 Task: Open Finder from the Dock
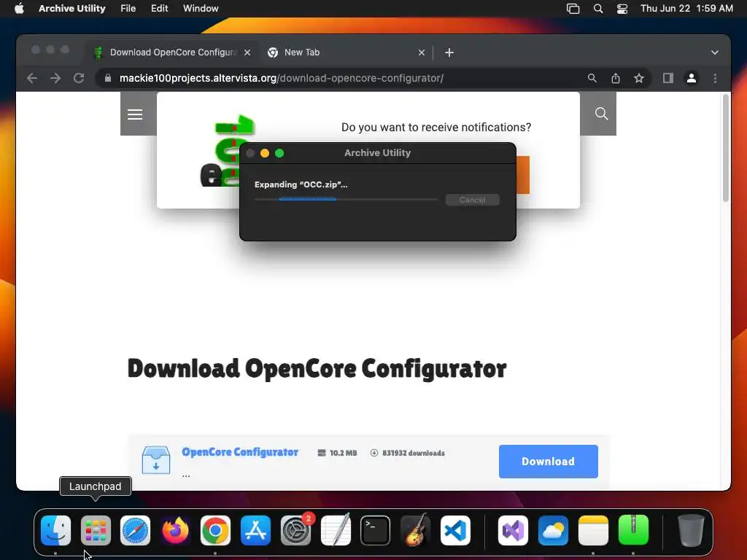point(55,530)
